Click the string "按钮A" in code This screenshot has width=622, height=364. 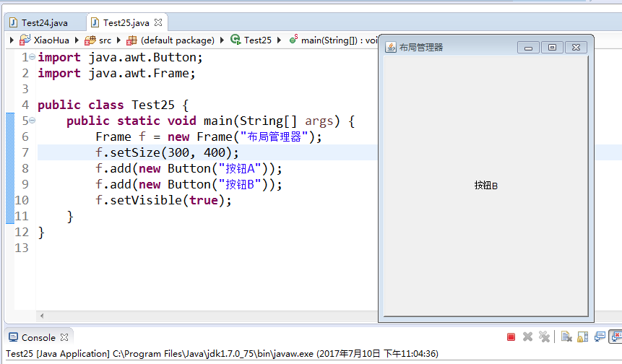239,168
